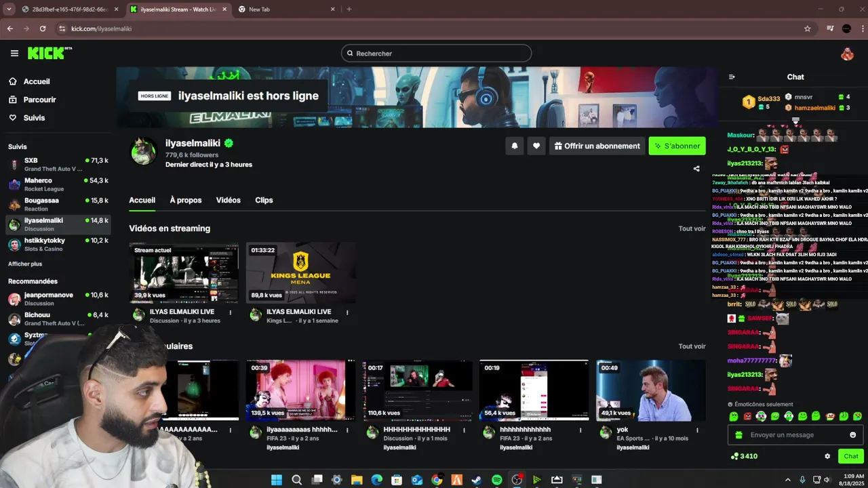Click the taskbar clock 1:09 AM

tap(854, 476)
